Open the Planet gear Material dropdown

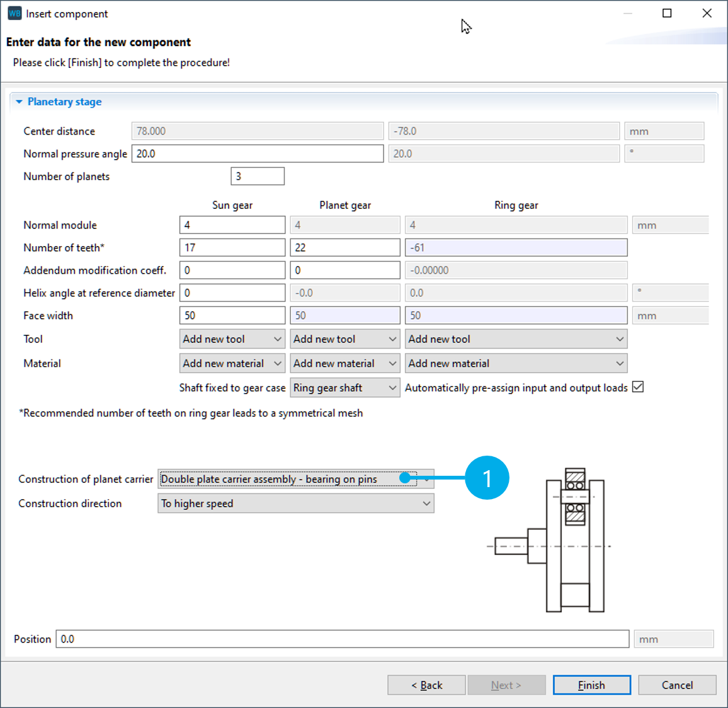(x=344, y=364)
